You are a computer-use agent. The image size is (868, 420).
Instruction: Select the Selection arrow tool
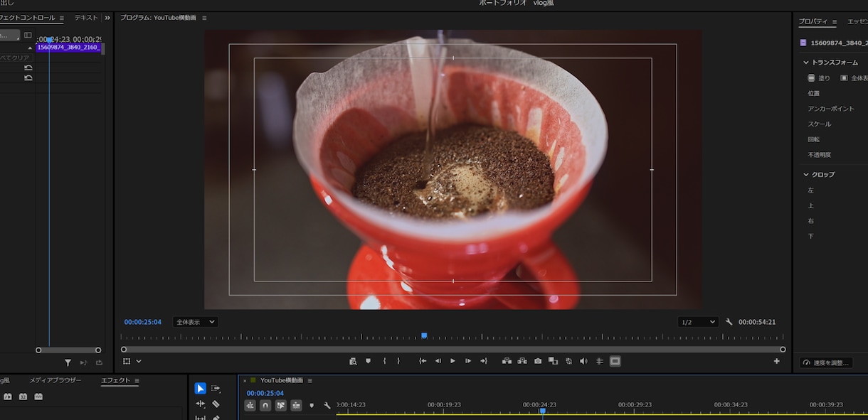click(x=201, y=388)
